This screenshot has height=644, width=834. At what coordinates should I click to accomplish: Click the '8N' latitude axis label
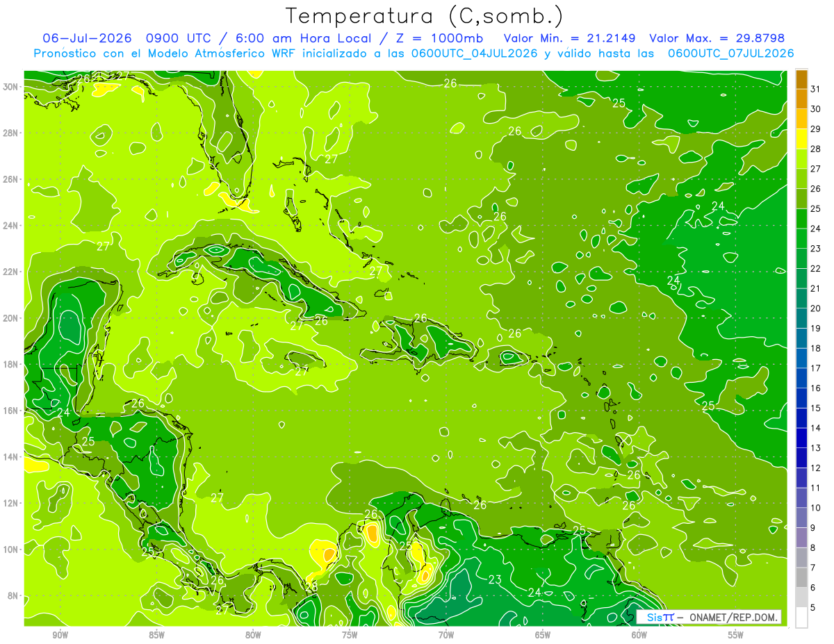pyautogui.click(x=13, y=596)
